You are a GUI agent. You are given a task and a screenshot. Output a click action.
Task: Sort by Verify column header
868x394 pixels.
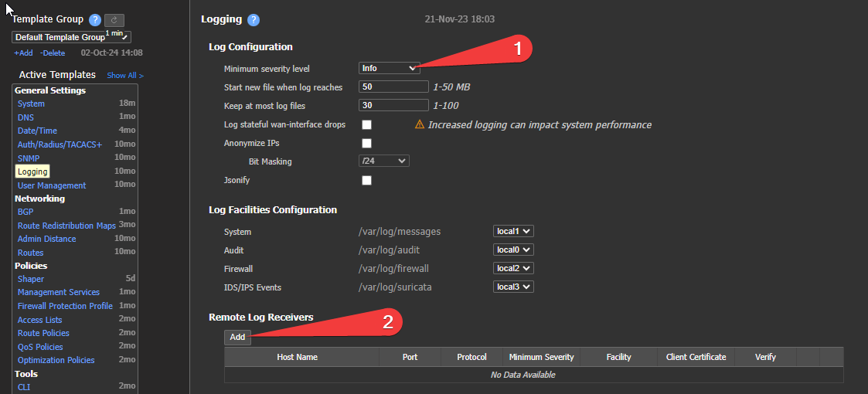tap(766, 357)
